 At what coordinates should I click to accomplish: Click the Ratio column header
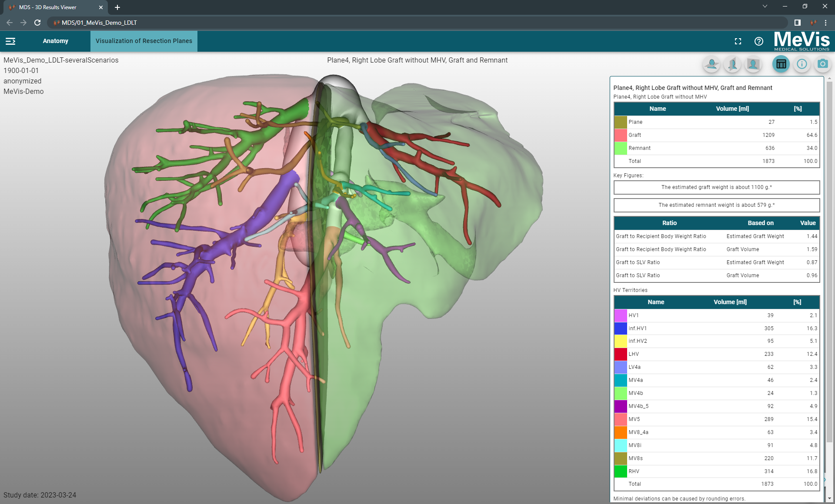click(x=669, y=223)
